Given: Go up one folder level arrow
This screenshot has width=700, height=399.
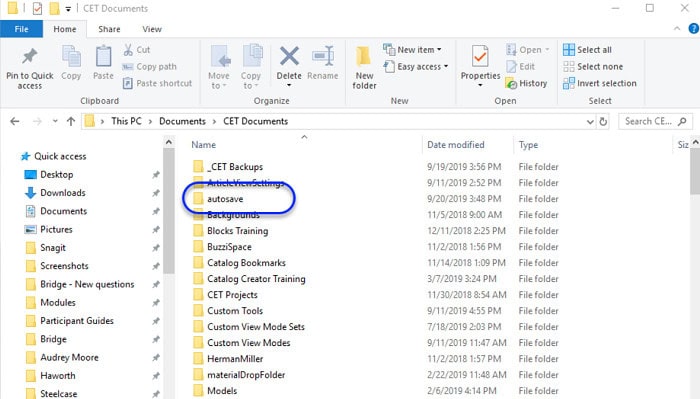Looking at the screenshot, I should coord(71,121).
